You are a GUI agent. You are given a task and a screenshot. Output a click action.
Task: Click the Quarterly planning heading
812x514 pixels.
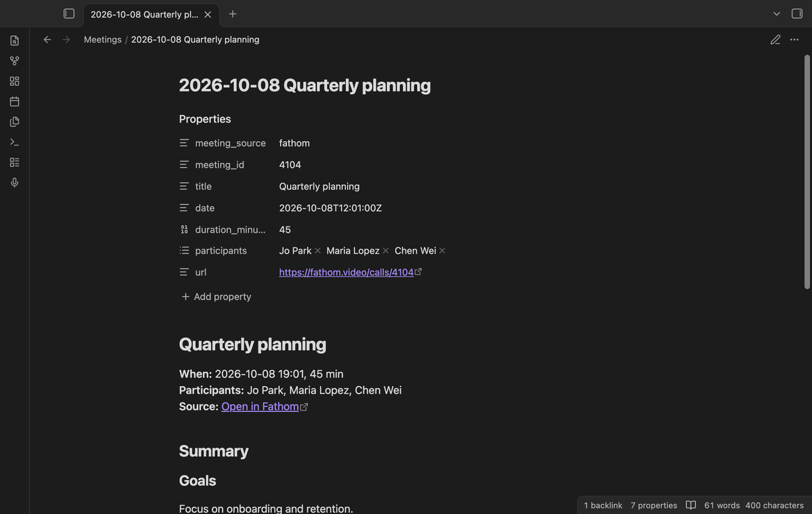click(252, 344)
